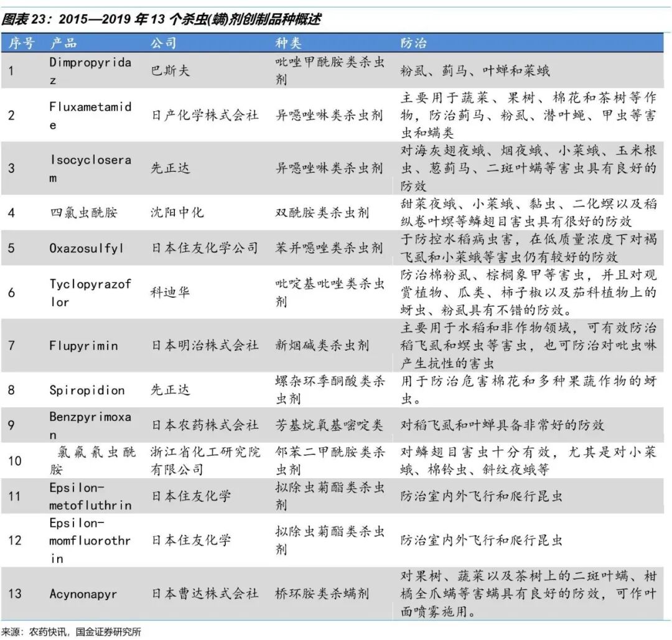This screenshot has height=640, width=672.
Task: Click row number 7
Action: tap(12, 345)
